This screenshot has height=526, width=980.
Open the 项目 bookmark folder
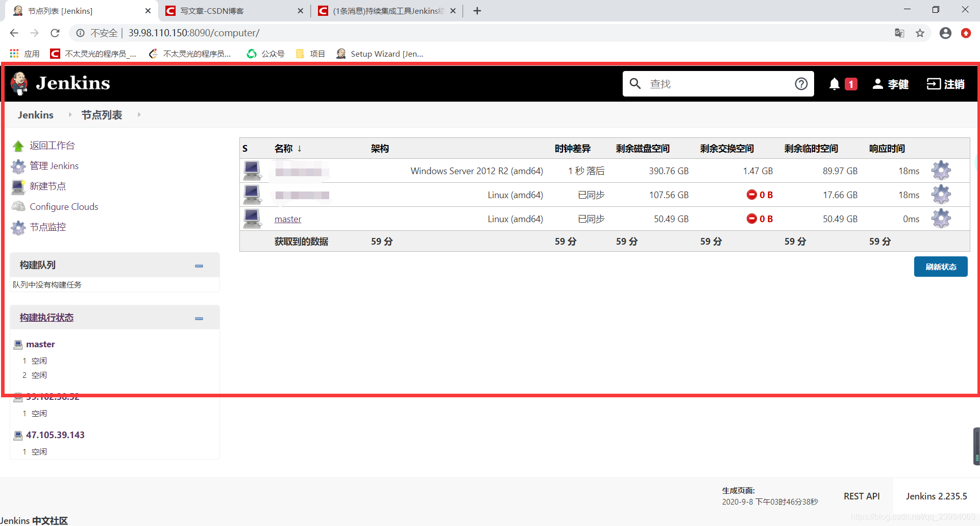pyautogui.click(x=310, y=54)
